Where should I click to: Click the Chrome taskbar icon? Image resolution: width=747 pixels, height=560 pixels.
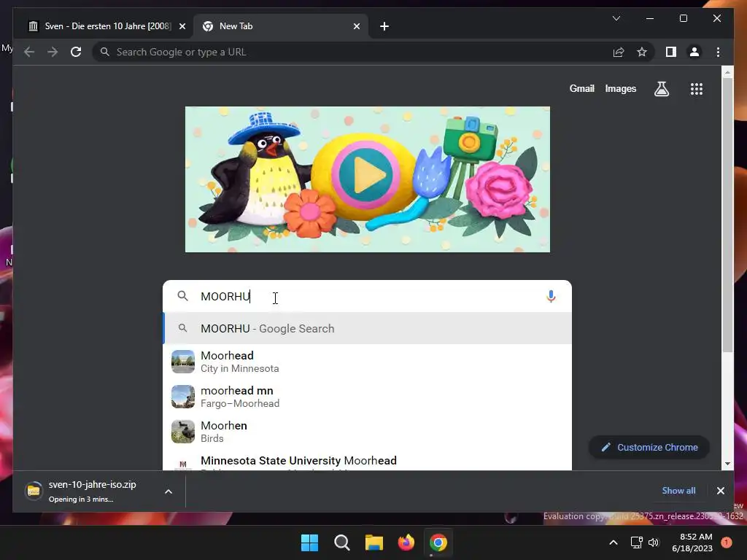(x=438, y=542)
